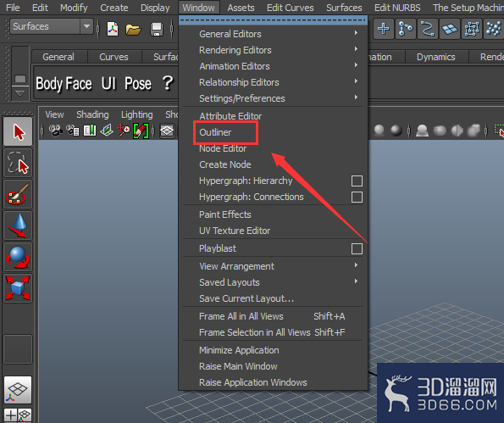Enable snap to points icon

(x=427, y=29)
